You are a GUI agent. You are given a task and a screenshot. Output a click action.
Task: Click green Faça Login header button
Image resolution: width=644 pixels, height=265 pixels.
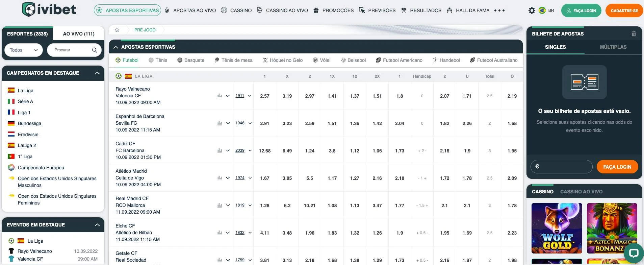(x=581, y=10)
